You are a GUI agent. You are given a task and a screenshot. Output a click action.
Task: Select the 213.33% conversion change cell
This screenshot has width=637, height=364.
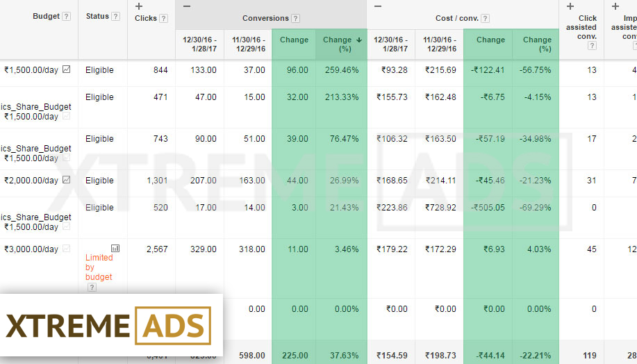click(342, 97)
